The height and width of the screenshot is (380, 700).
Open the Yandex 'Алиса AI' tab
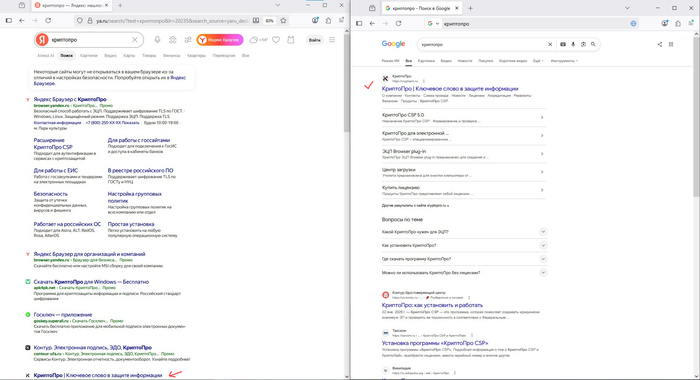(x=46, y=56)
